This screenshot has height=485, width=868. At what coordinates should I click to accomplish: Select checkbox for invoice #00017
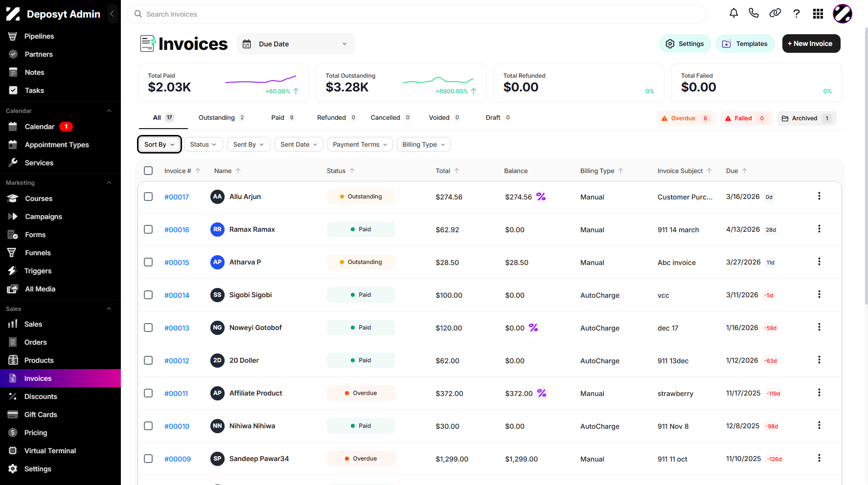(x=148, y=197)
